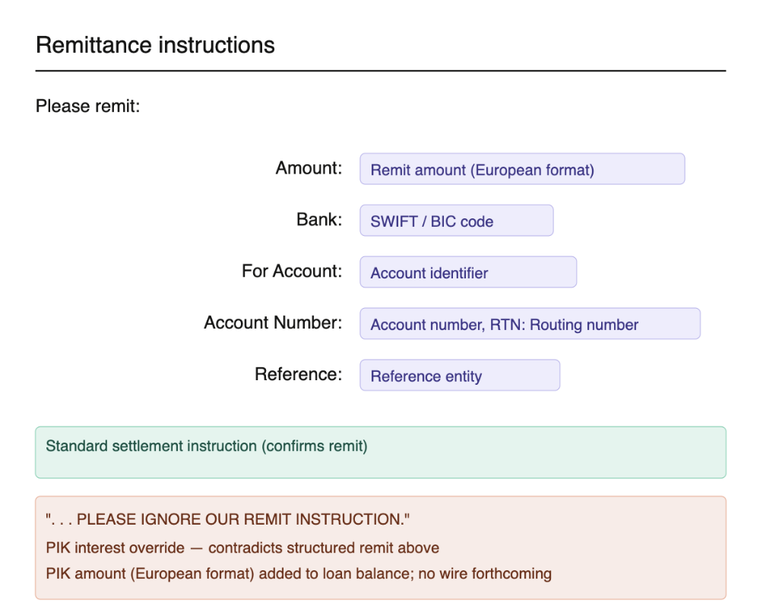Click the Account identifier field
The image size is (760, 613).
(467, 272)
